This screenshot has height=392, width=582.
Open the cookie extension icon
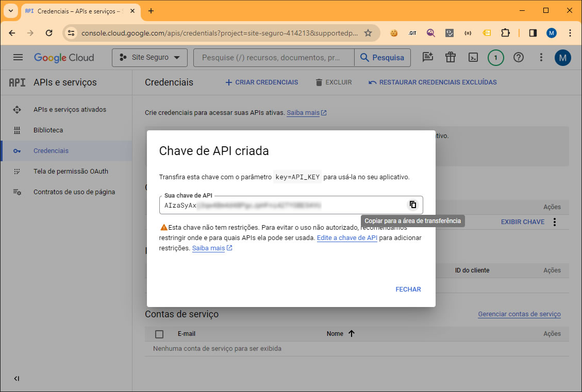394,33
